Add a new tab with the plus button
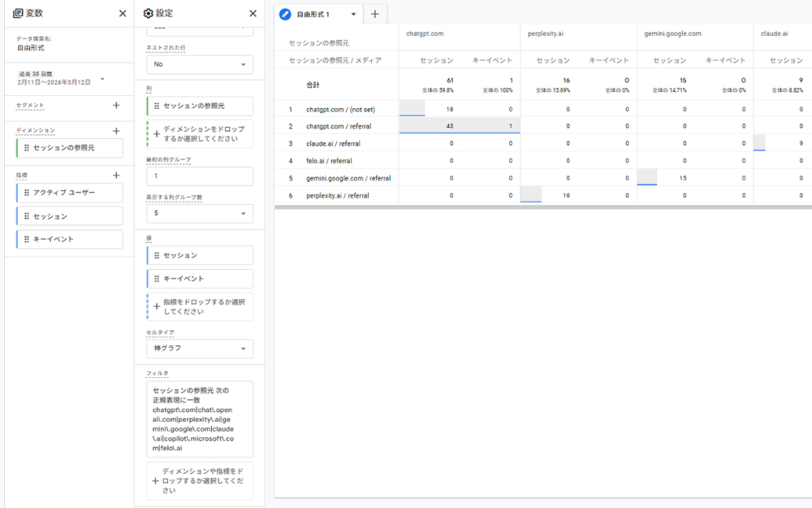 [x=376, y=14]
